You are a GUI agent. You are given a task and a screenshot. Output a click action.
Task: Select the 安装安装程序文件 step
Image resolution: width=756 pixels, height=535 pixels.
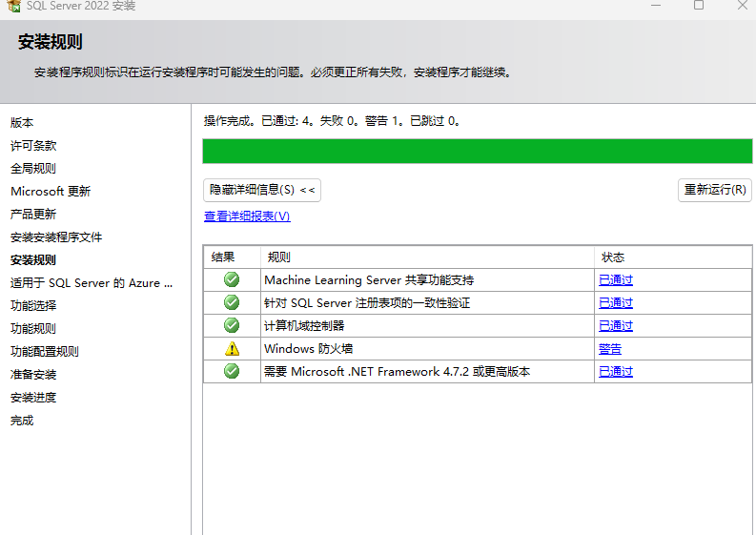click(x=56, y=237)
